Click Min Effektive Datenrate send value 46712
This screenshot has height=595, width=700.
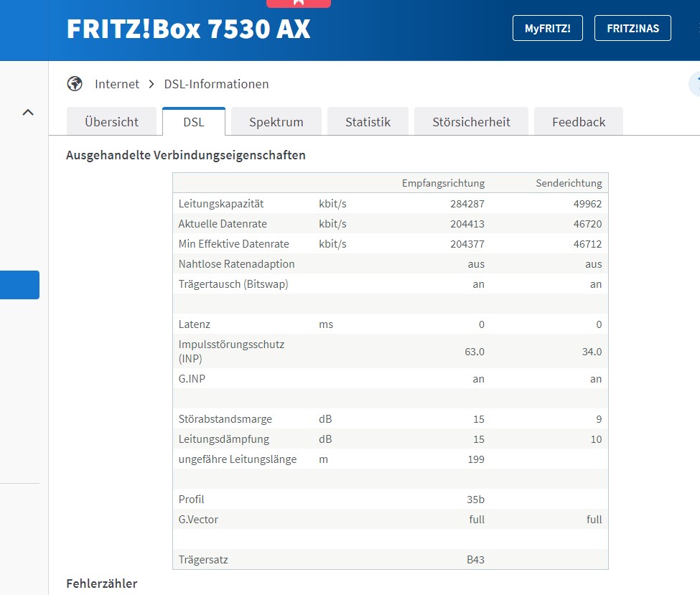point(587,244)
